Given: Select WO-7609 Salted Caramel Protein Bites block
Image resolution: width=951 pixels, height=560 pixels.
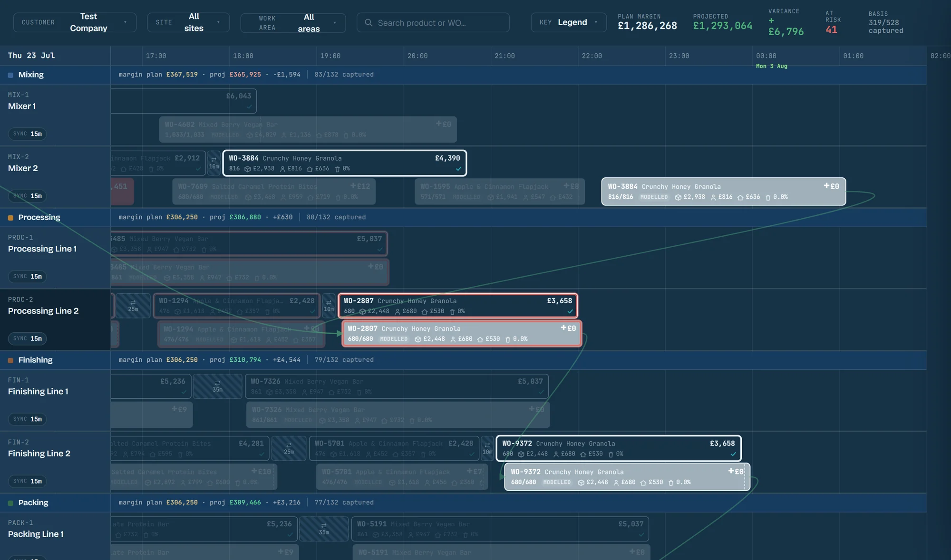Looking at the screenshot, I should coord(274,192).
